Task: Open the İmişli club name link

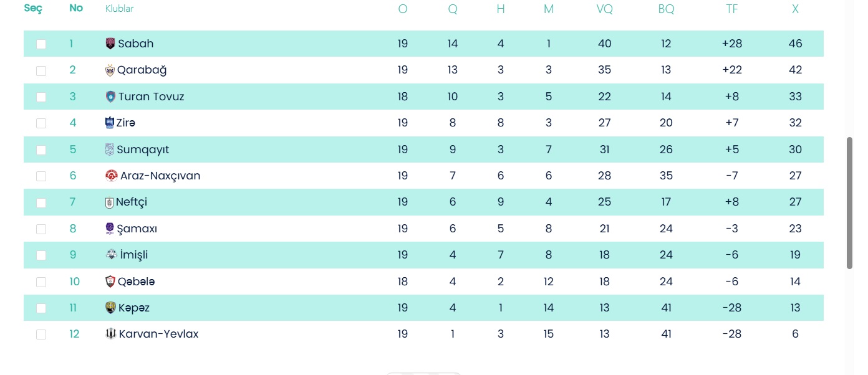Action: coord(134,255)
